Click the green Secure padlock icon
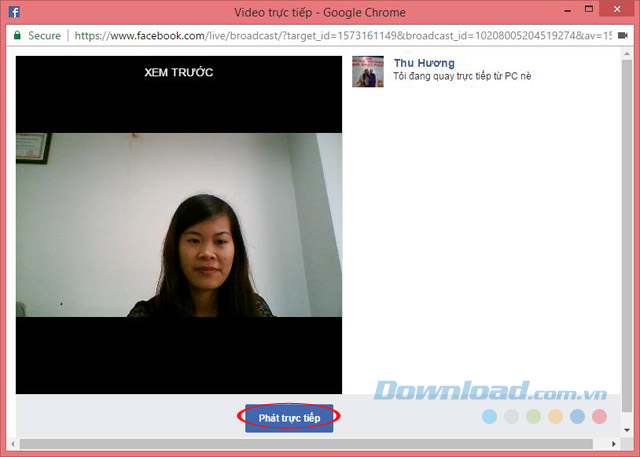Viewport: 640px width, 457px height. (17, 35)
